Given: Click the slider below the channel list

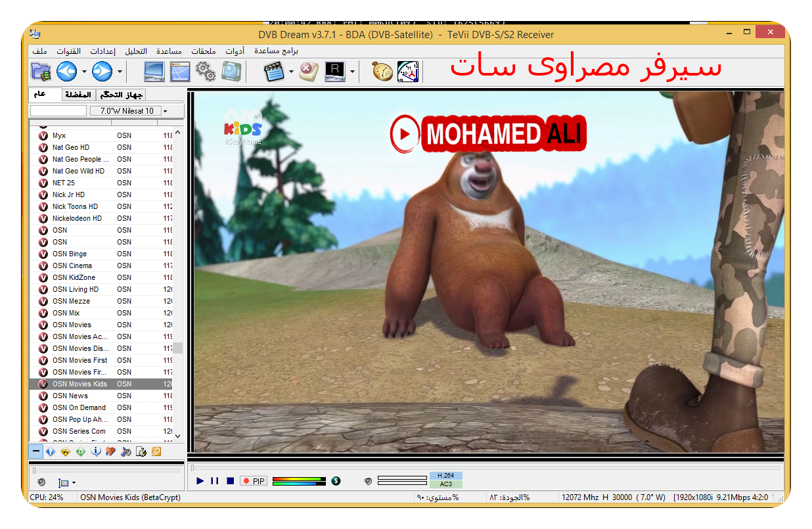Looking at the screenshot, I should 106,470.
